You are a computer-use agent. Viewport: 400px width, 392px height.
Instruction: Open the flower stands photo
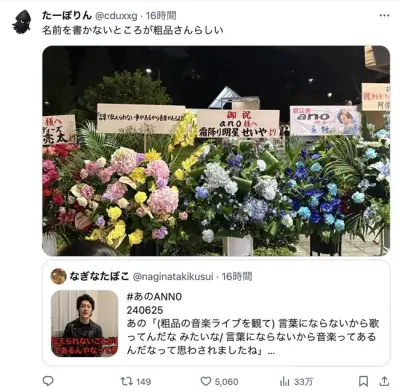tap(216, 151)
